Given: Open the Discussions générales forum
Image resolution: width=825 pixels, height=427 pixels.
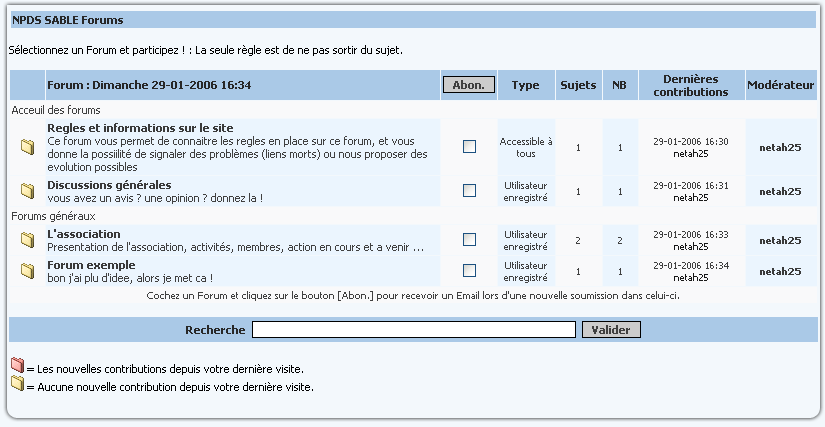Looking at the screenshot, I should click(109, 185).
